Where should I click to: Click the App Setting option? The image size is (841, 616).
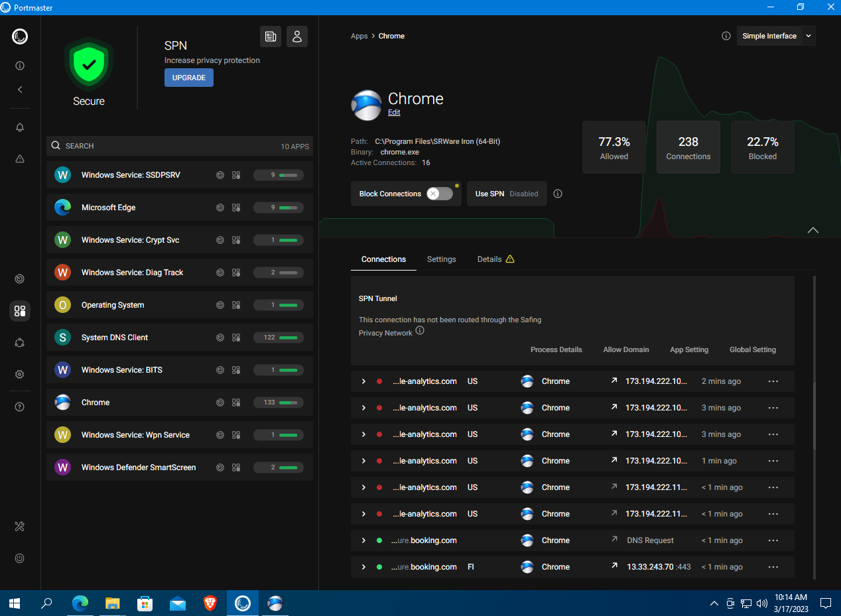tap(689, 349)
